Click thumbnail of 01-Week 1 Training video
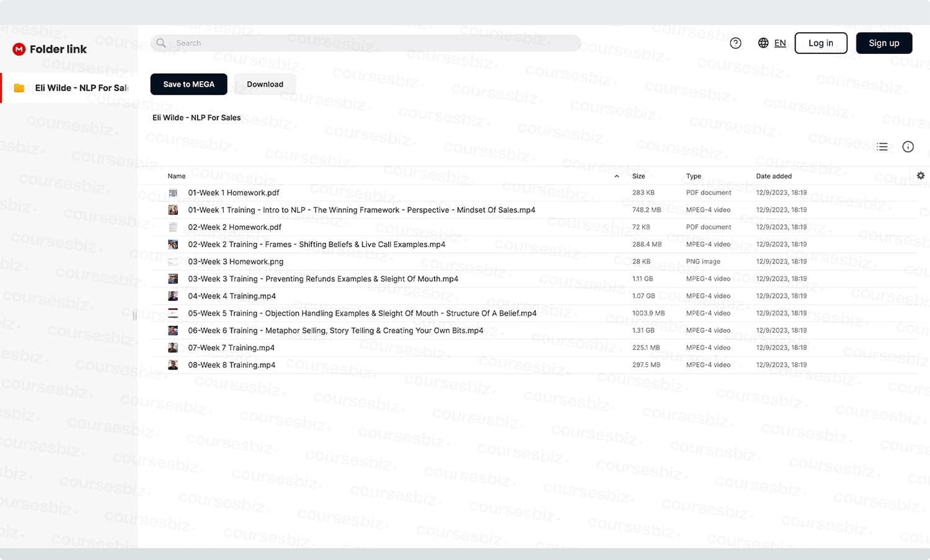This screenshot has height=560, width=930. tap(173, 210)
